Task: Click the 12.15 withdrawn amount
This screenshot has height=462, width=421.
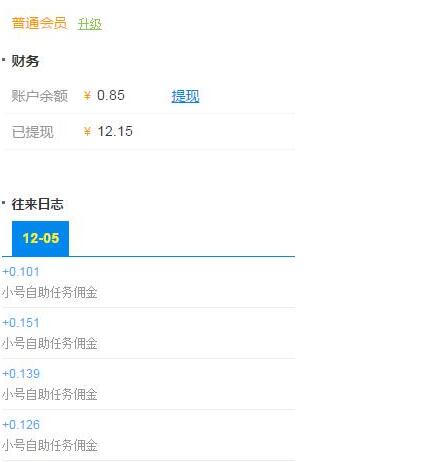Action: tap(115, 132)
